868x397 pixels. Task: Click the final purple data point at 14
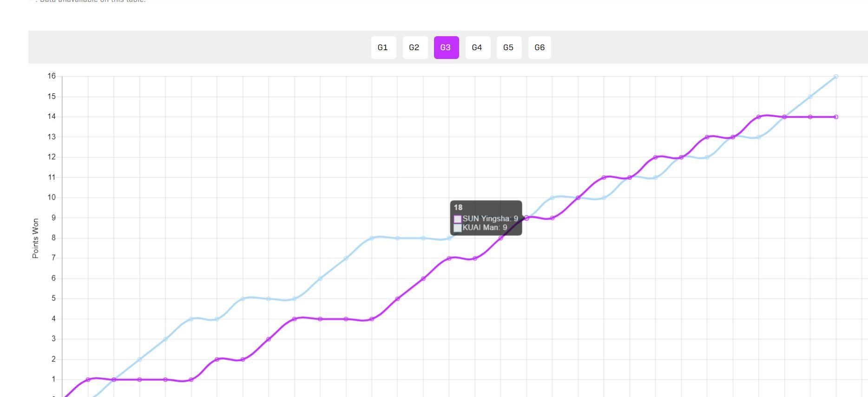coord(836,117)
